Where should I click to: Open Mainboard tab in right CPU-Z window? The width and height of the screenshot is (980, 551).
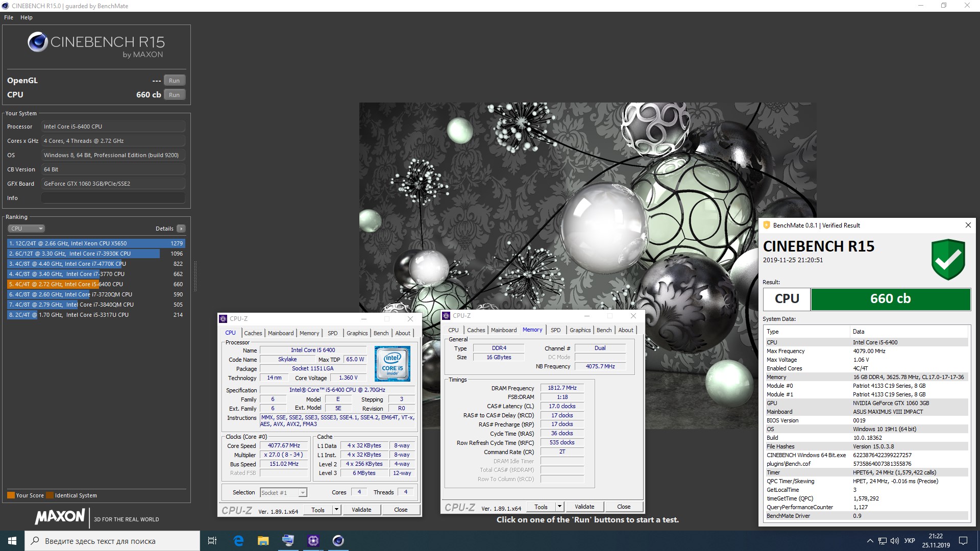pyautogui.click(x=504, y=330)
